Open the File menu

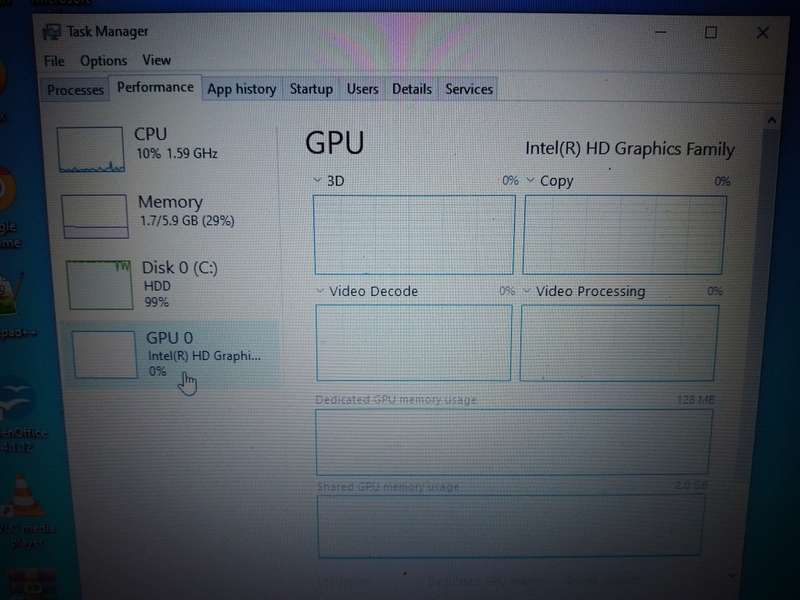pos(54,61)
